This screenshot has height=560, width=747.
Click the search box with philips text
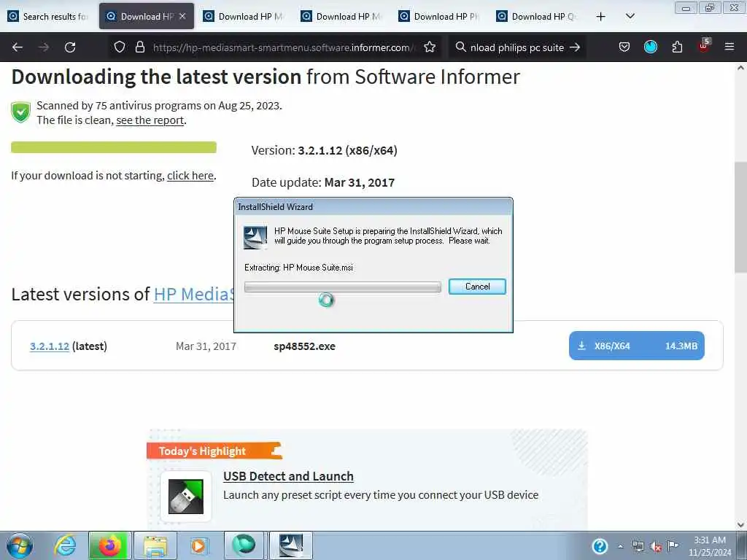(x=517, y=47)
